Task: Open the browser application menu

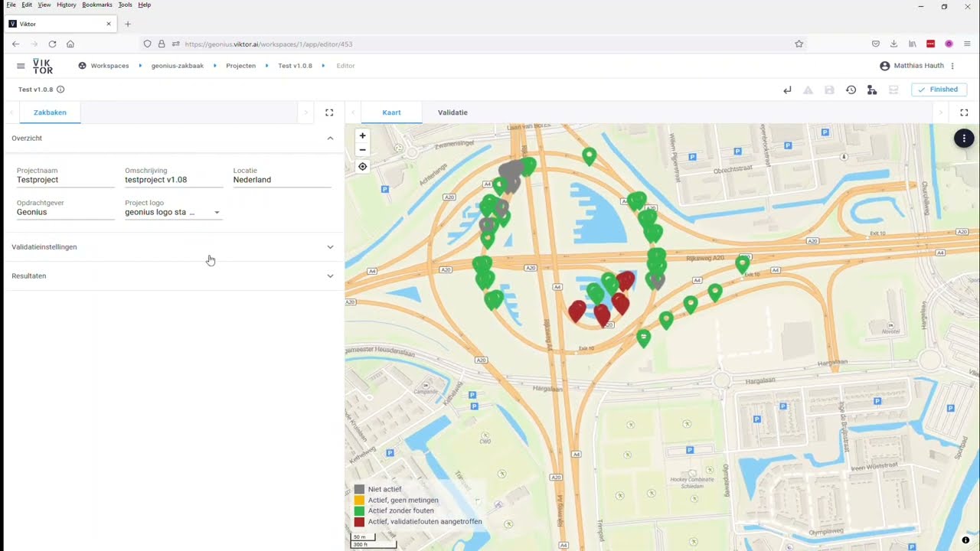Action: [967, 44]
